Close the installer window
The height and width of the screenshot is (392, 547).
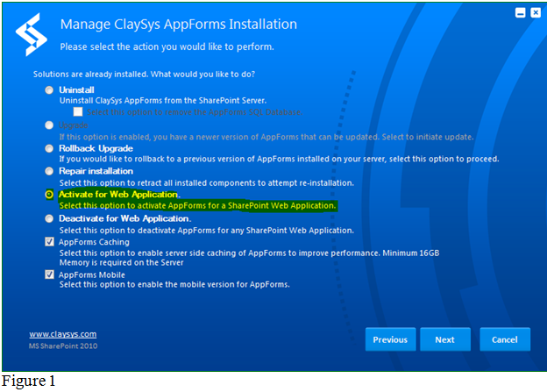tap(536, 13)
